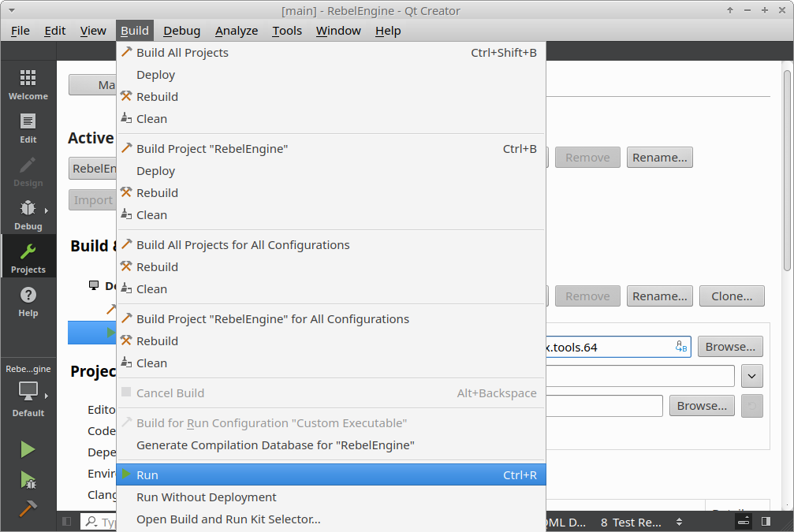Open the Help menu in menu bar
This screenshot has height=532, width=794.
[388, 31]
